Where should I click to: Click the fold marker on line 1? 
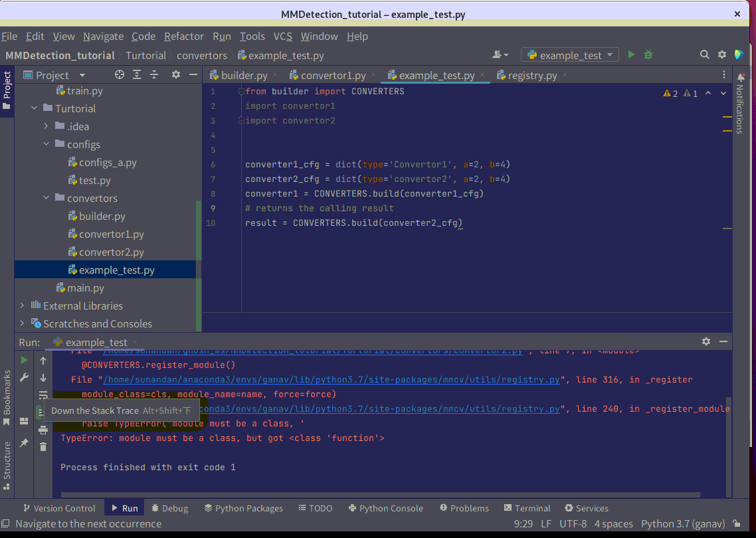click(x=242, y=92)
